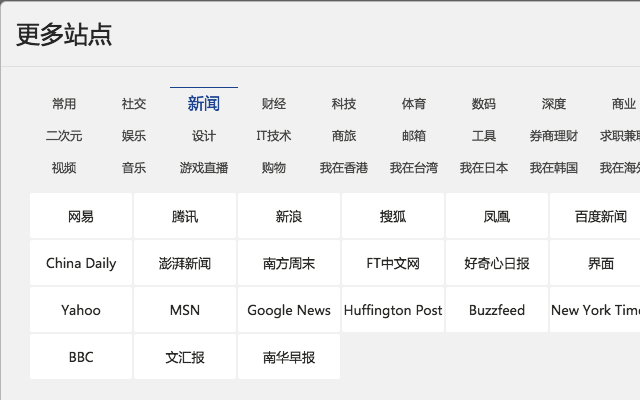Open the China Daily tile
The height and width of the screenshot is (400, 640).
tap(81, 263)
